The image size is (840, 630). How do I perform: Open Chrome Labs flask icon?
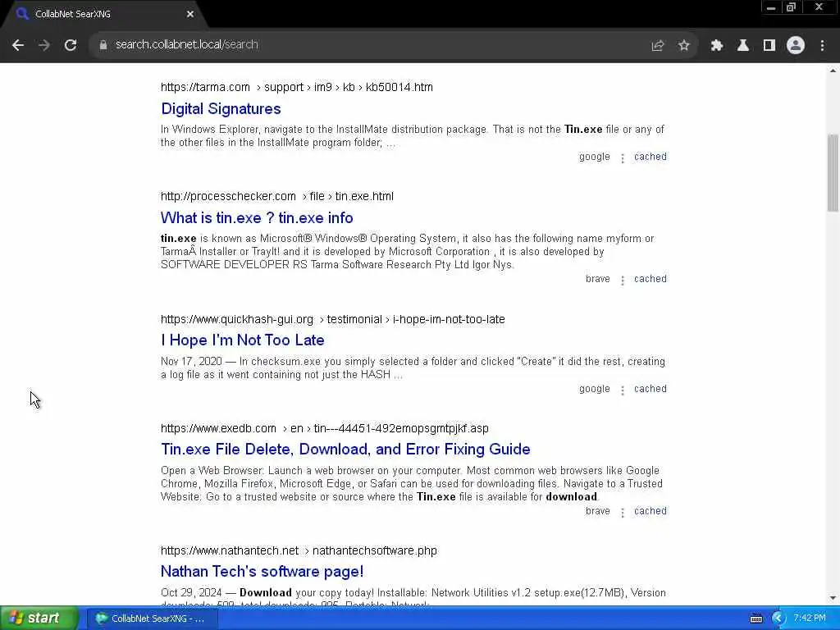(x=742, y=46)
